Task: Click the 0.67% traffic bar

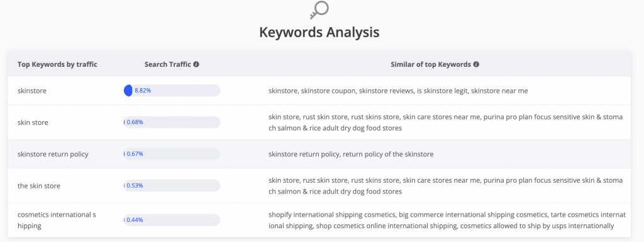Action: point(172,154)
